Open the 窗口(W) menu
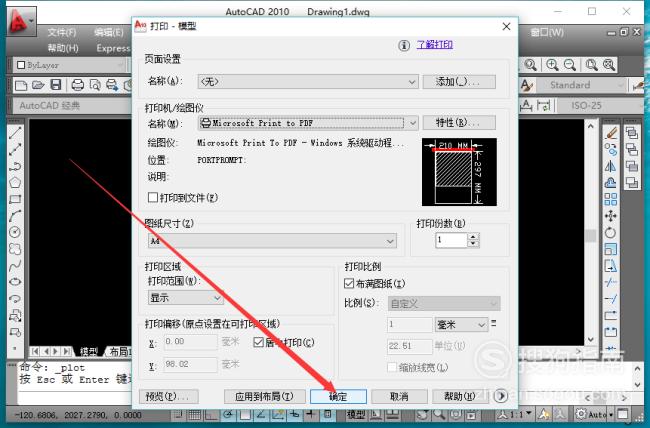The width and height of the screenshot is (650, 428). [547, 32]
